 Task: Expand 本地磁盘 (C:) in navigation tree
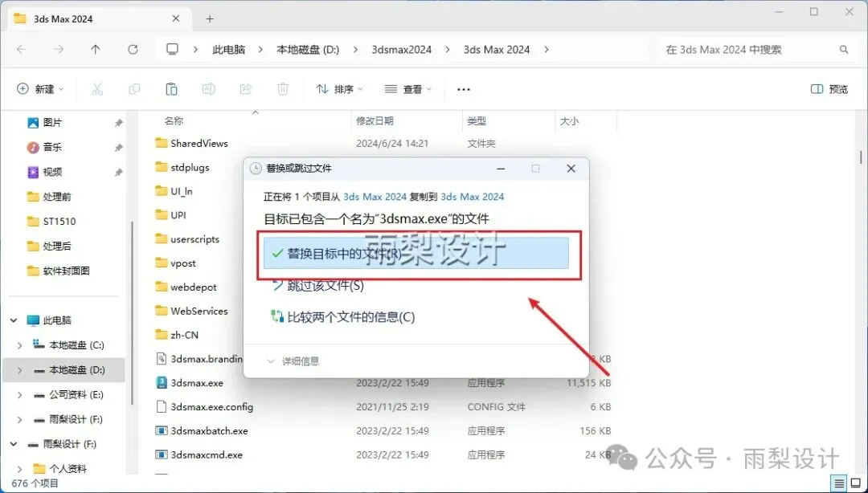pos(20,345)
